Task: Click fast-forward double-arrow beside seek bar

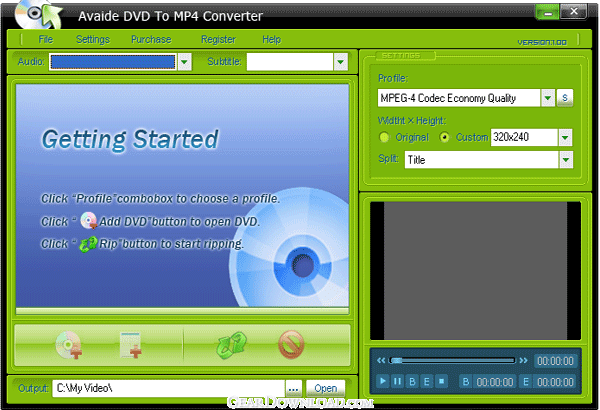Action: click(523, 361)
